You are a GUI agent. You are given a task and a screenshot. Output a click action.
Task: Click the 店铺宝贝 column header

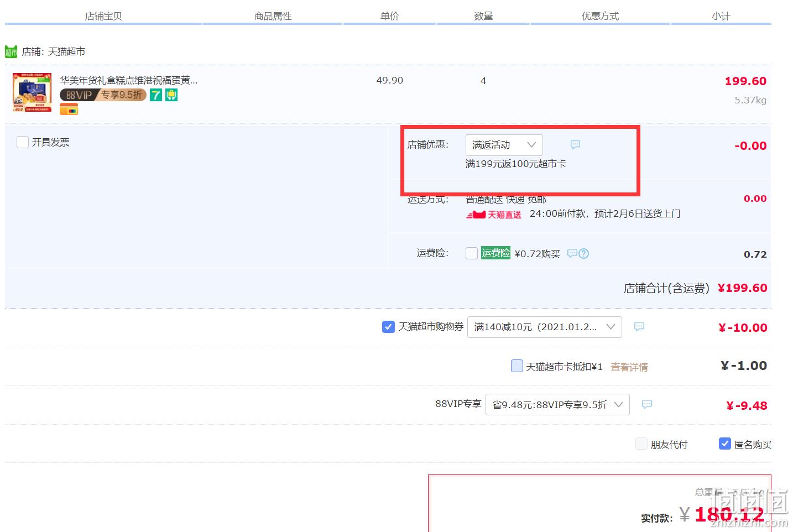(103, 16)
